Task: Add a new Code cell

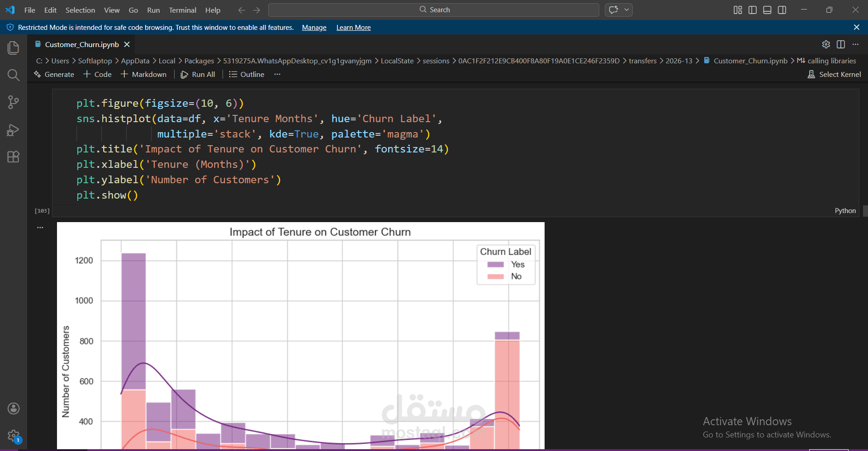Action: coord(98,74)
